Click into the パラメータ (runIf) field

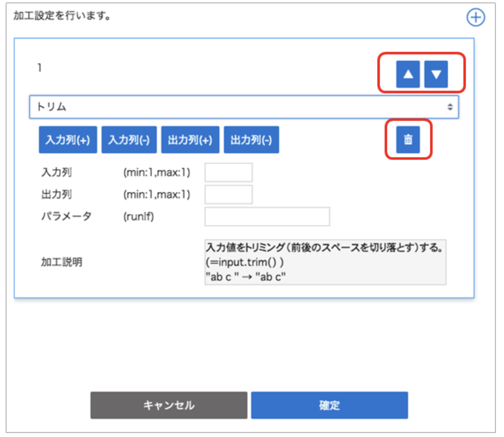(267, 216)
